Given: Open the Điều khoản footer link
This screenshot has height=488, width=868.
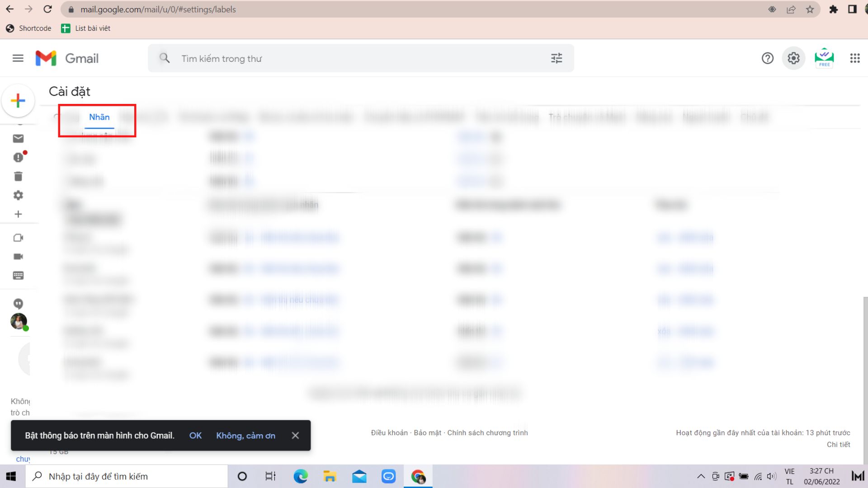Looking at the screenshot, I should [389, 433].
